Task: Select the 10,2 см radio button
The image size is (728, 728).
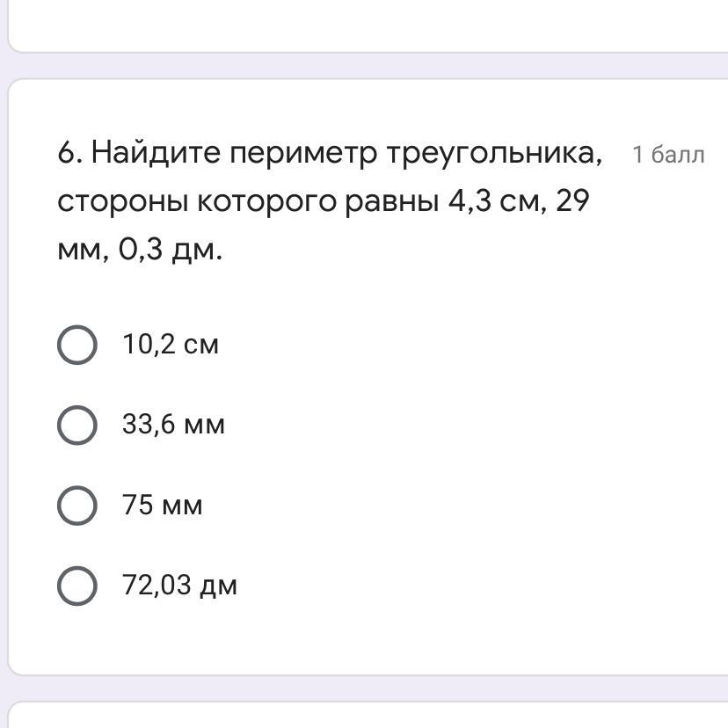Action: (77, 344)
